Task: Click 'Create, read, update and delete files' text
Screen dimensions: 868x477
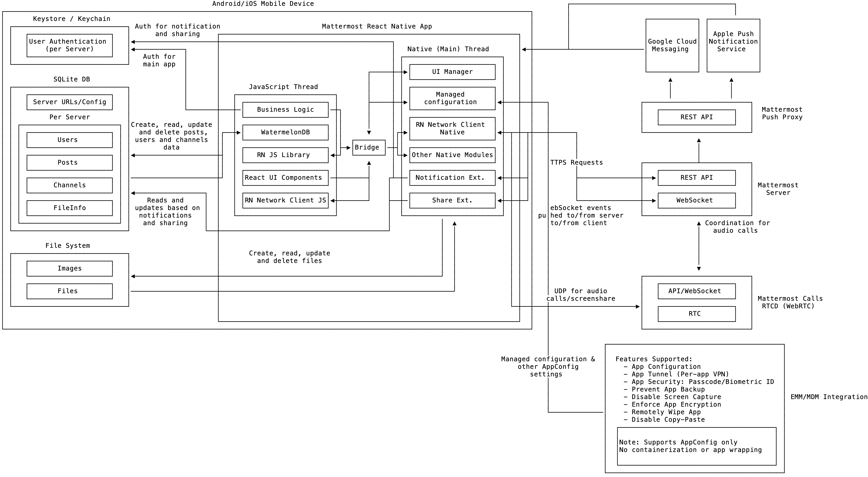Action: (290, 257)
